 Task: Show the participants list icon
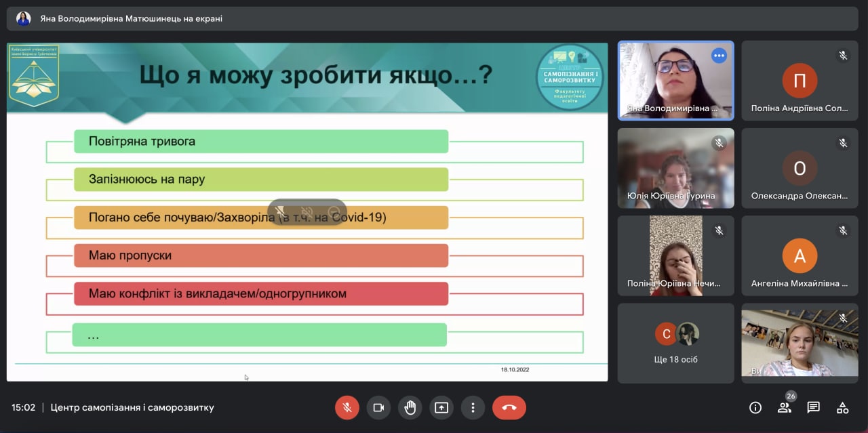tap(784, 407)
